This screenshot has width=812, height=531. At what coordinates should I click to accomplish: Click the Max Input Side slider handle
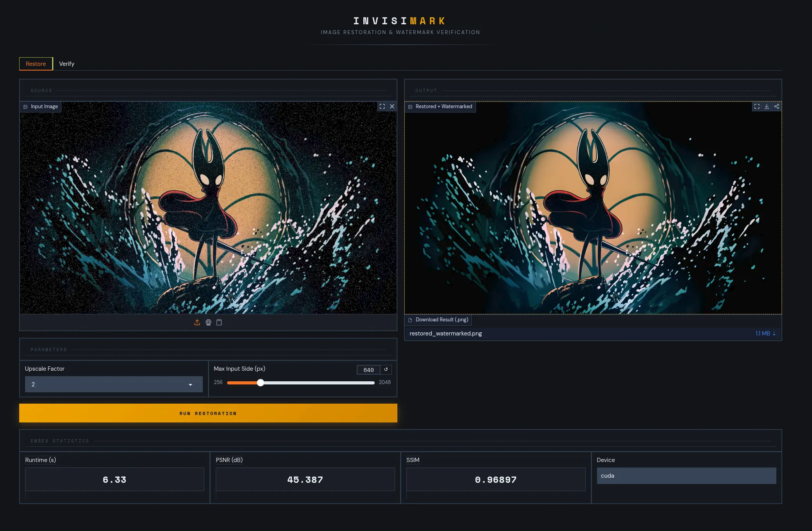pos(260,382)
